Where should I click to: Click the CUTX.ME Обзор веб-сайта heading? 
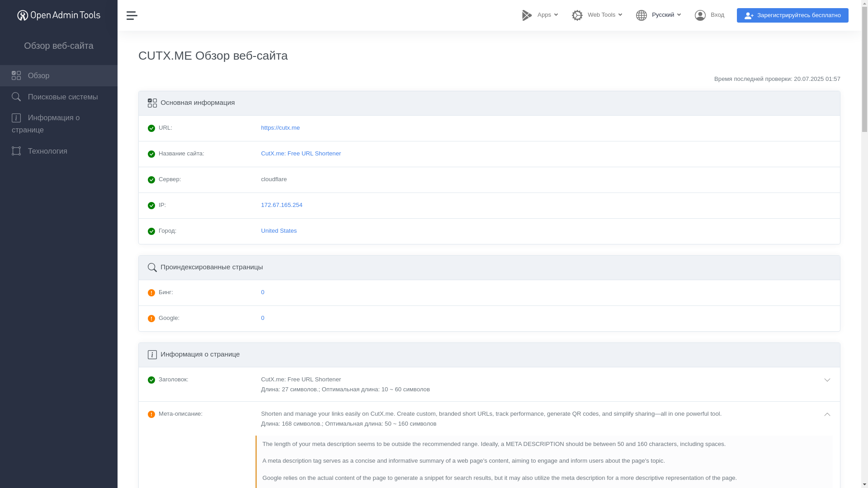click(x=213, y=56)
